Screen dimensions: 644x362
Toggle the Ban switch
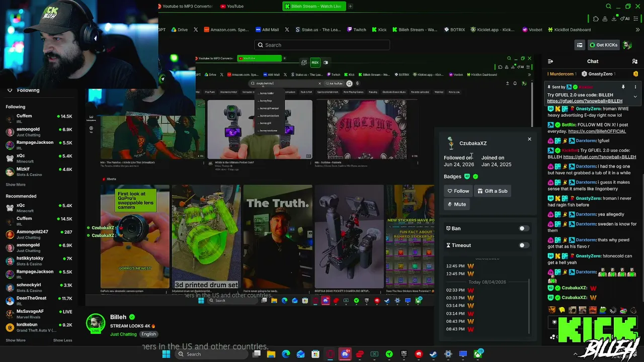(x=524, y=228)
